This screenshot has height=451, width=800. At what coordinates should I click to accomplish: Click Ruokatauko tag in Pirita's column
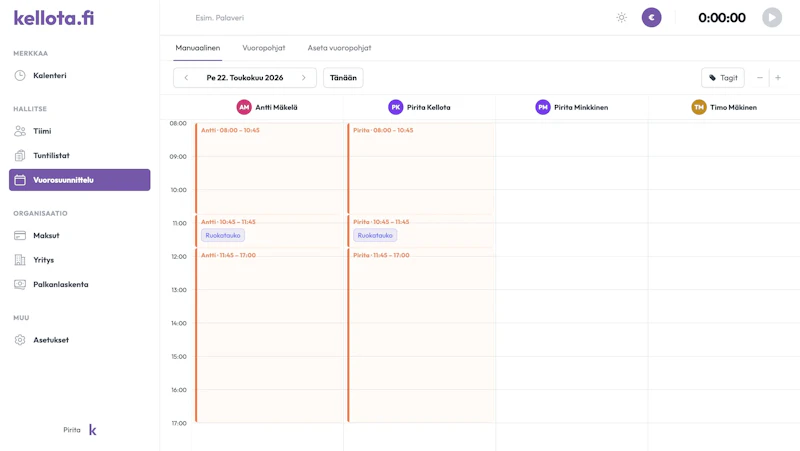coord(375,235)
